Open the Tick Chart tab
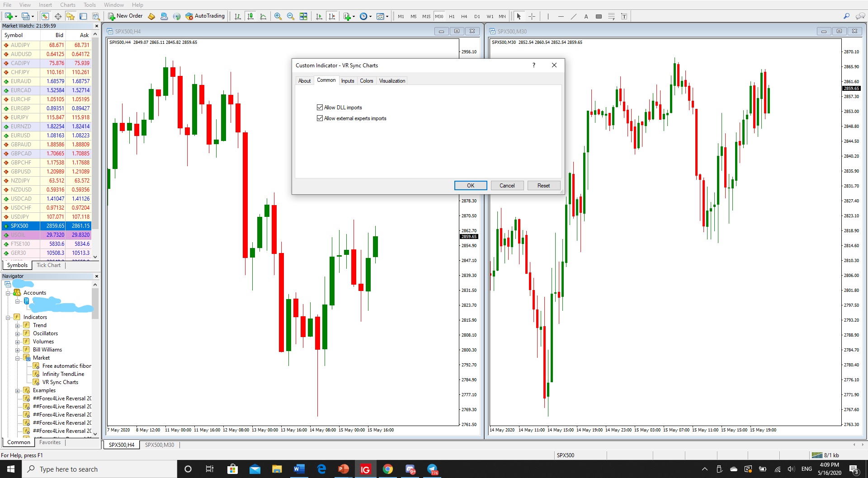This screenshot has height=478, width=868. [x=48, y=265]
